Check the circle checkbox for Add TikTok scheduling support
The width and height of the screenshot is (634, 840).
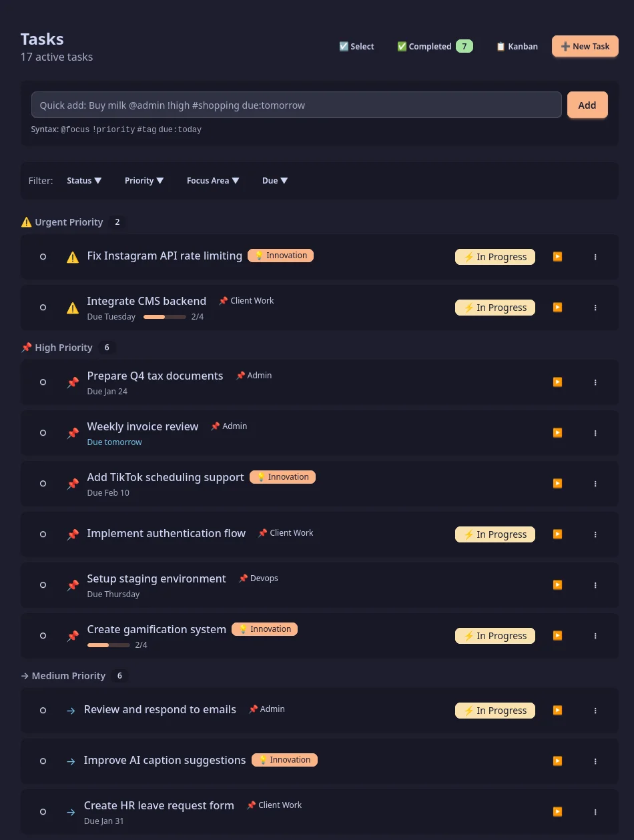pos(43,483)
